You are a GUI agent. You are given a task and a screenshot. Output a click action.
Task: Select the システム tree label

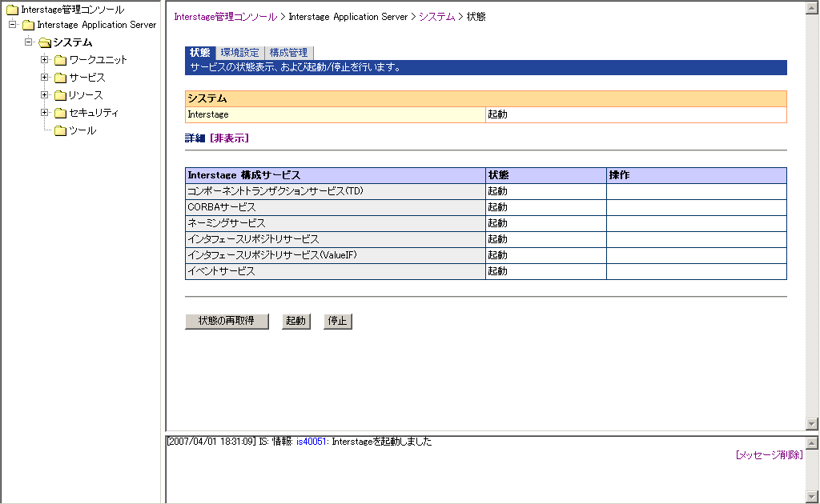point(73,42)
